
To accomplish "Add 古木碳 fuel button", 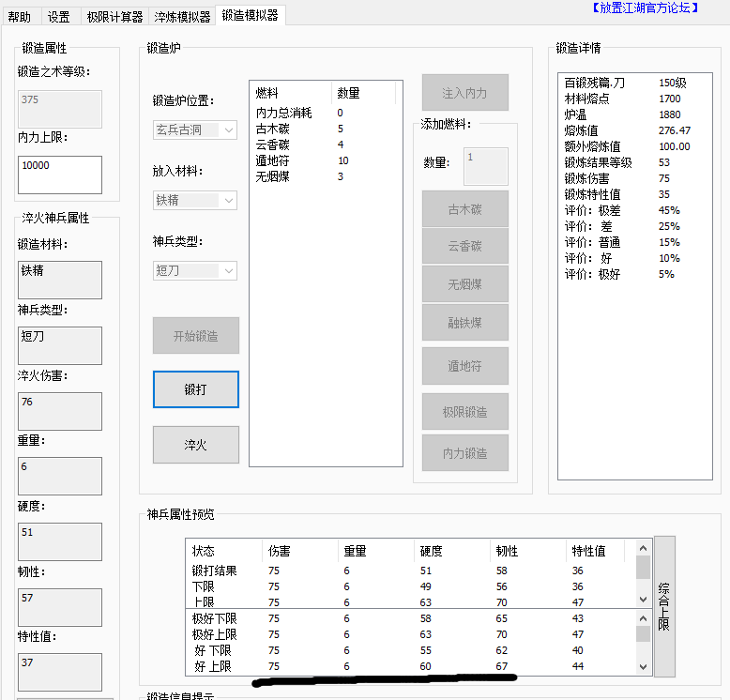I will (x=464, y=209).
